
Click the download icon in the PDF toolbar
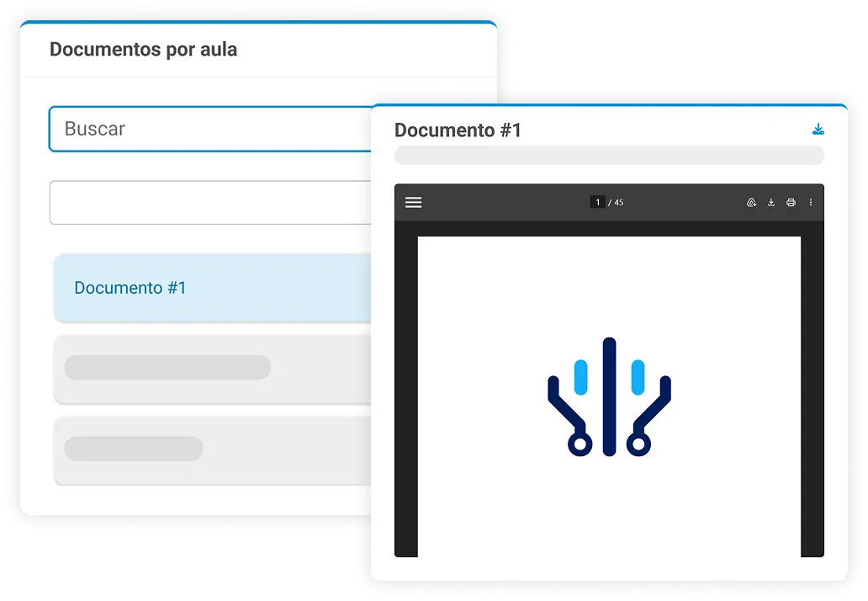[771, 202]
